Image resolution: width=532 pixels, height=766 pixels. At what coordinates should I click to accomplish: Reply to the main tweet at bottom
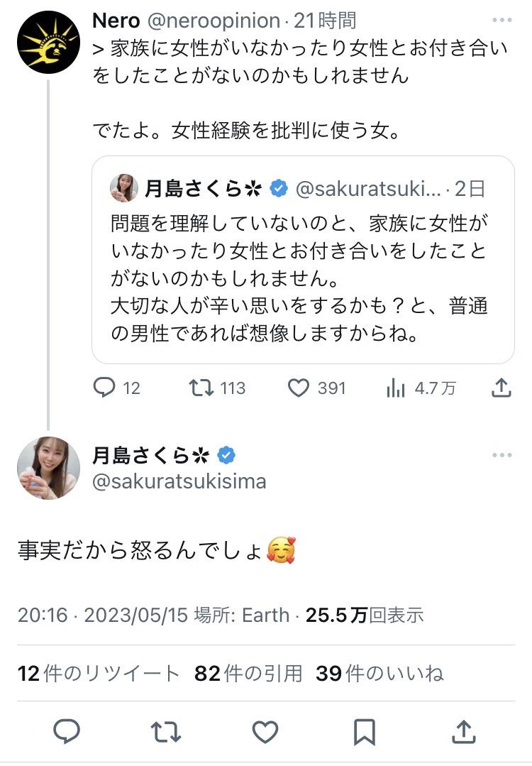67,731
